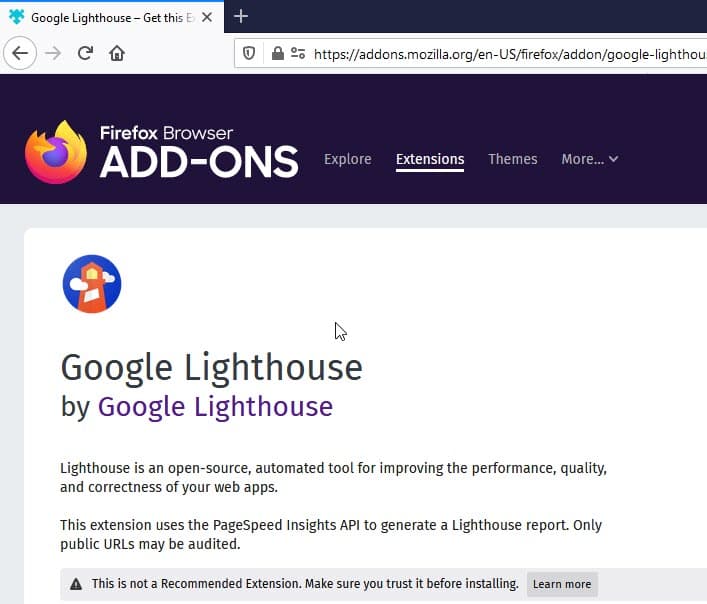Expand the More... dropdown menu

click(589, 159)
